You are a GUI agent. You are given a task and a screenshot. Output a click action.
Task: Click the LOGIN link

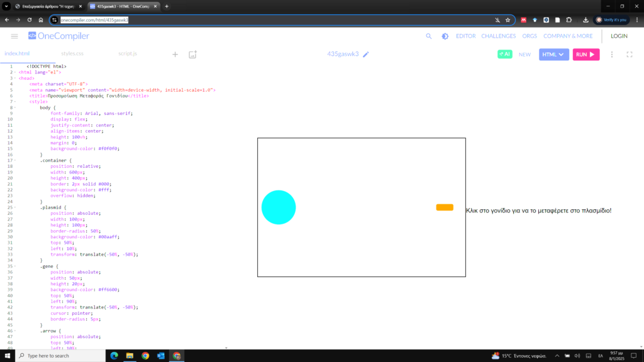[x=619, y=36]
